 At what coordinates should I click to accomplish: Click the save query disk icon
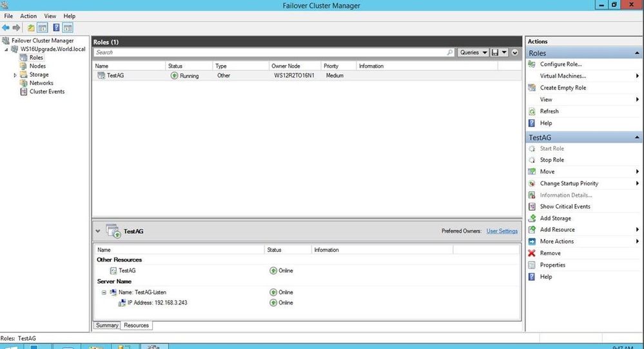click(495, 53)
